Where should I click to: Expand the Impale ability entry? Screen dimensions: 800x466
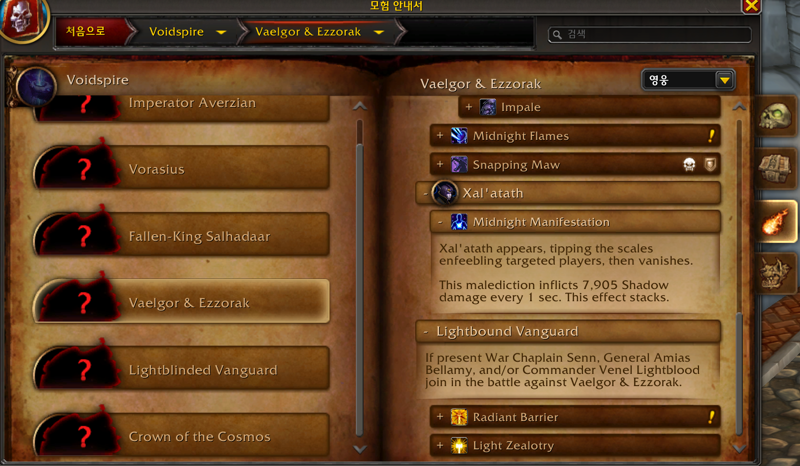(468, 107)
